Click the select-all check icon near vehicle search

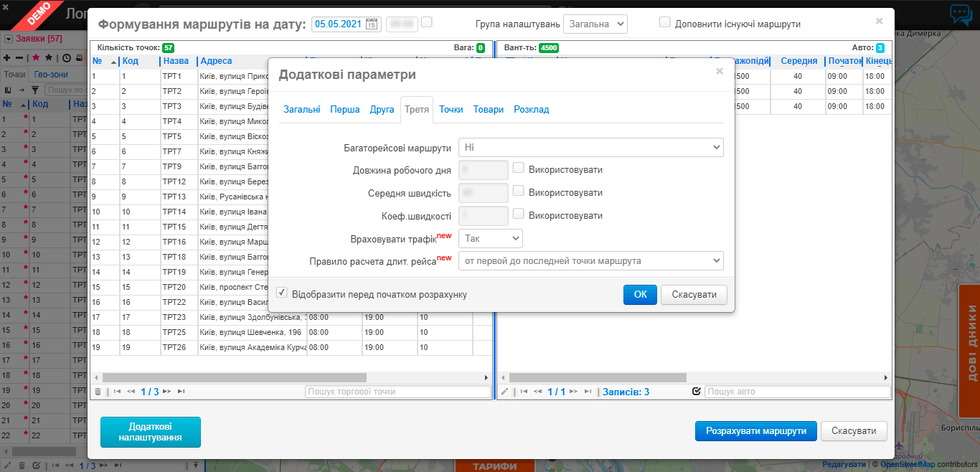coord(696,392)
